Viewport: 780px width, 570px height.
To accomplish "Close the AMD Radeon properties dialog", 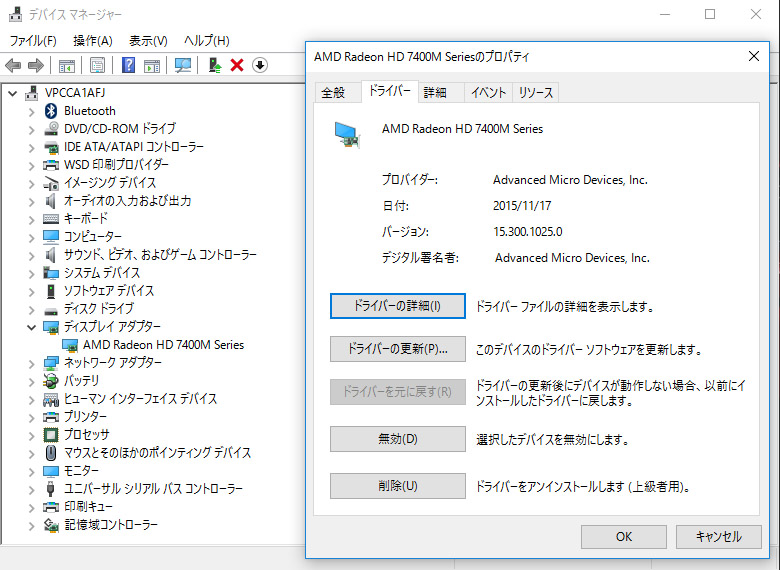I will coord(754,56).
